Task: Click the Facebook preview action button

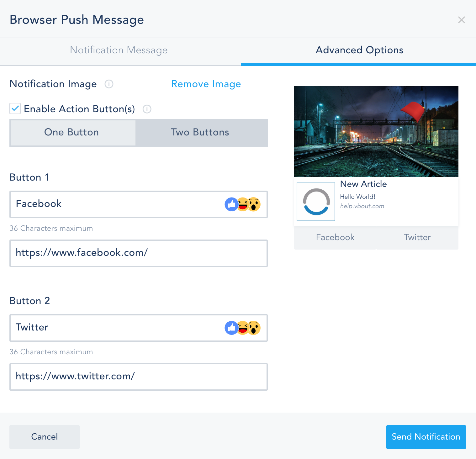Action: pos(335,237)
